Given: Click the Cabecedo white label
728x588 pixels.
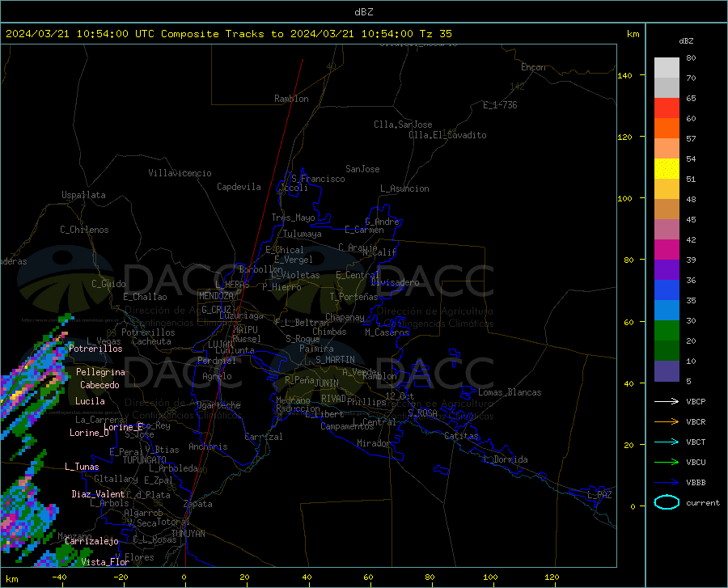Looking at the screenshot, I should click(x=99, y=385).
